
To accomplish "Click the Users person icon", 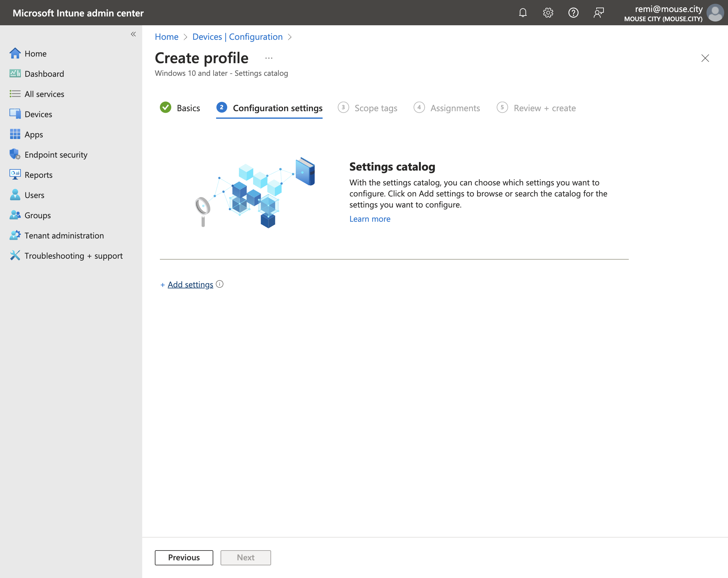I will click(15, 195).
